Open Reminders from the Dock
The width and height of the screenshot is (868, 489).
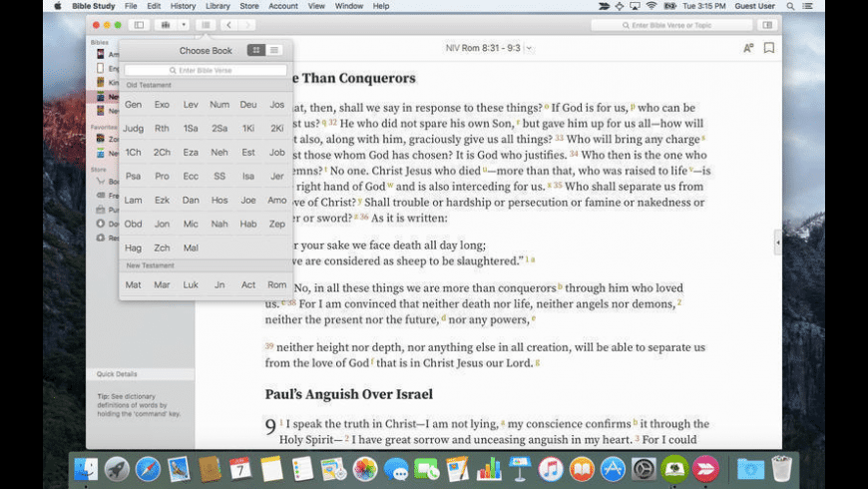pyautogui.click(x=302, y=470)
